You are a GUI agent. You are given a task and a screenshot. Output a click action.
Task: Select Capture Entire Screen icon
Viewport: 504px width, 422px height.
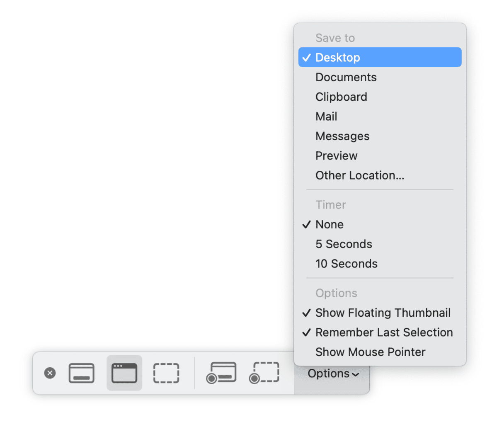click(81, 373)
